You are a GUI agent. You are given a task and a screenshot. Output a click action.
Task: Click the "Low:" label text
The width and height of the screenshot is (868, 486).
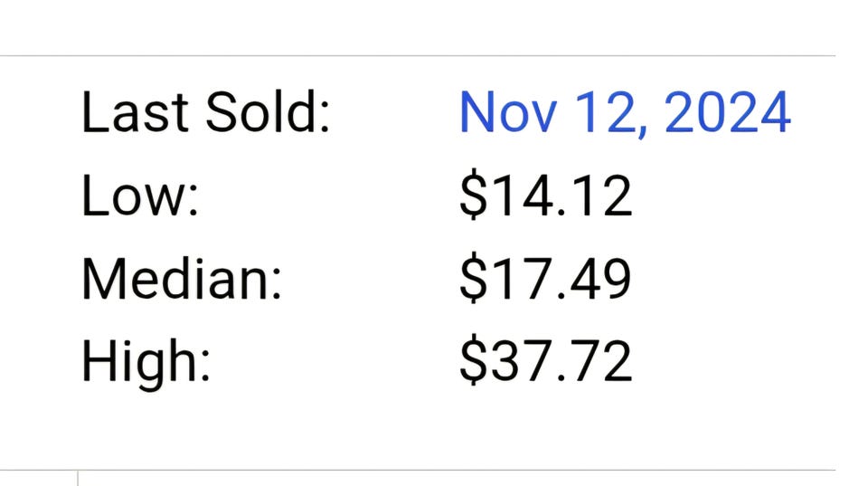coord(139,195)
